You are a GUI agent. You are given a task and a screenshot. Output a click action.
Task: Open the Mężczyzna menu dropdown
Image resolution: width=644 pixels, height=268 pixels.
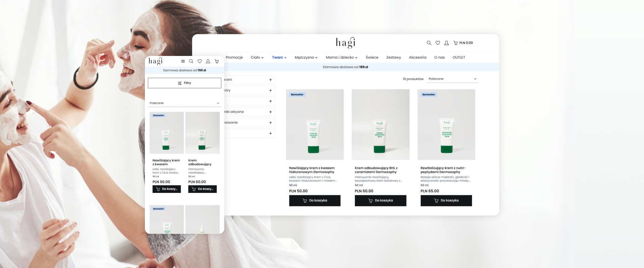306,58
